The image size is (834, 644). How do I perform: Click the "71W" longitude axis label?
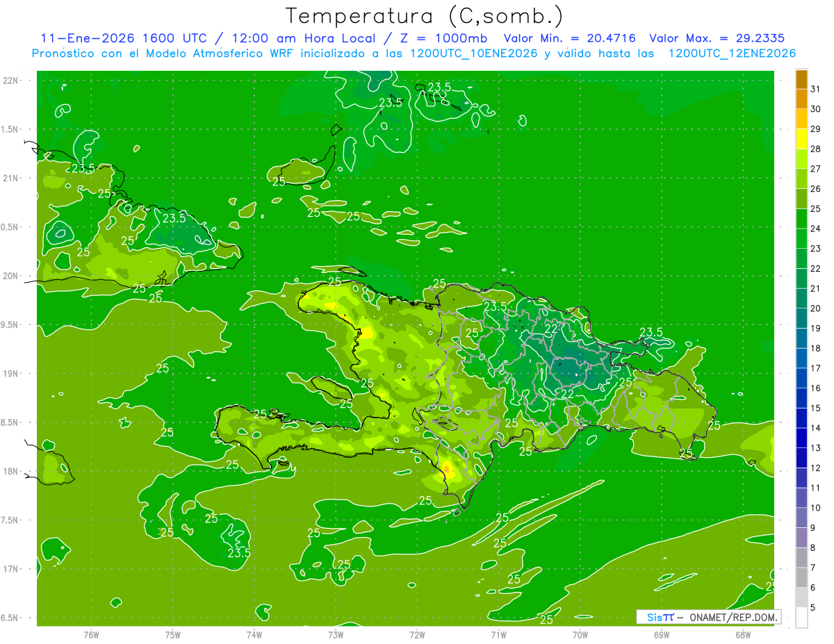(x=498, y=635)
